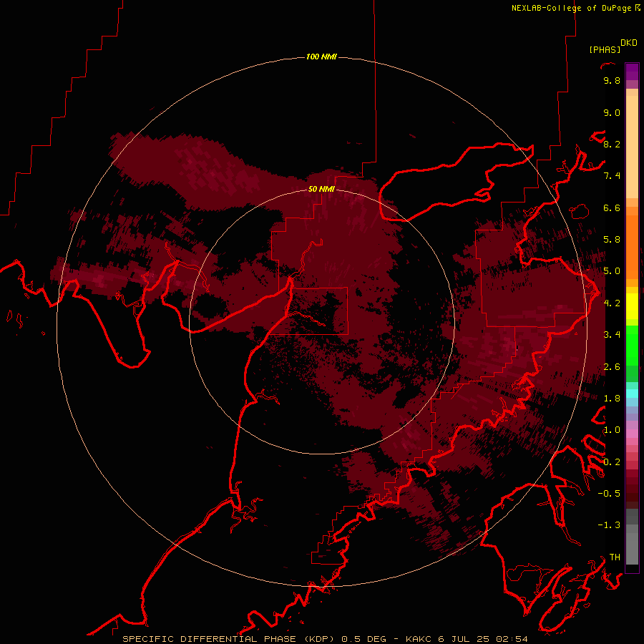Viewport: 644px width, 644px height.
Task: Click the 02:54 timestamp in caption
Action: click(x=512, y=639)
